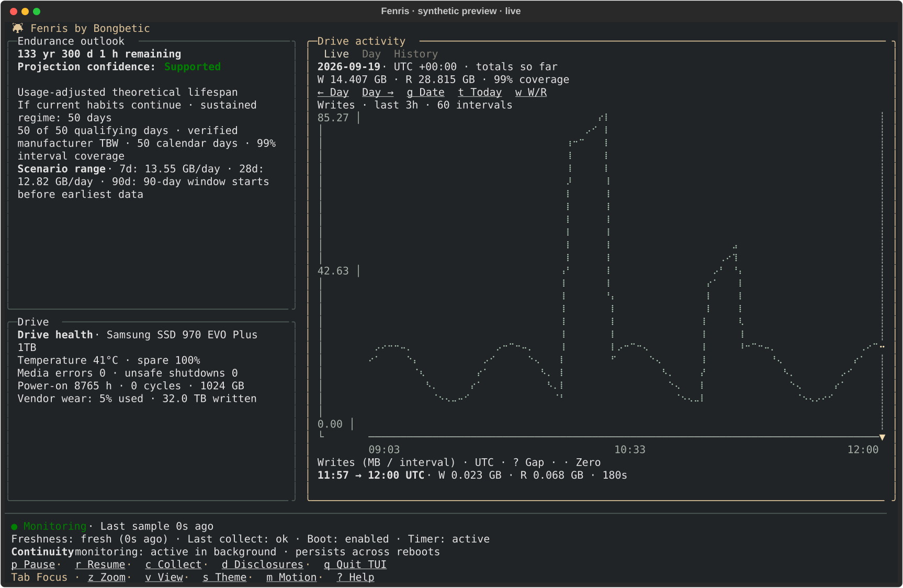Minimize window with yellow button
Image resolution: width=903 pixels, height=588 pixels.
[25, 12]
